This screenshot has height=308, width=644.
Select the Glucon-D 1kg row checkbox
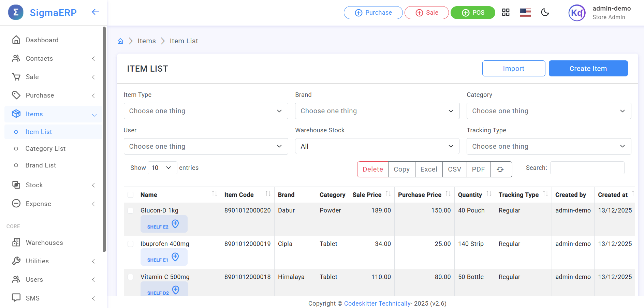coord(131,210)
